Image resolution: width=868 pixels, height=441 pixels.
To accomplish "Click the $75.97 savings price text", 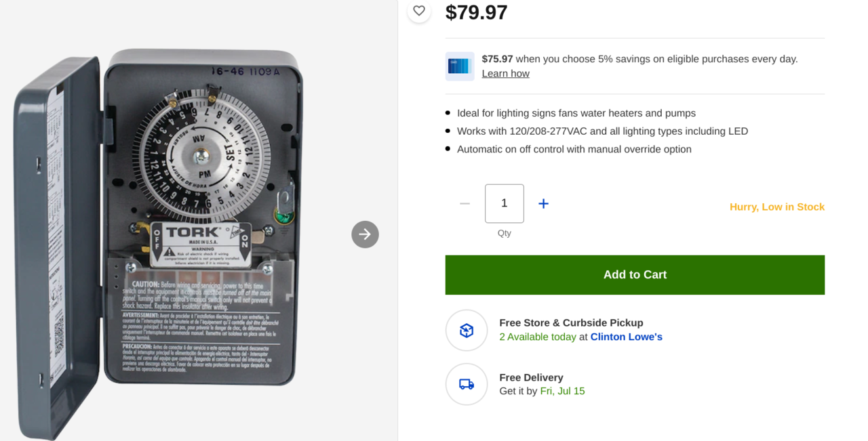I will tap(497, 59).
